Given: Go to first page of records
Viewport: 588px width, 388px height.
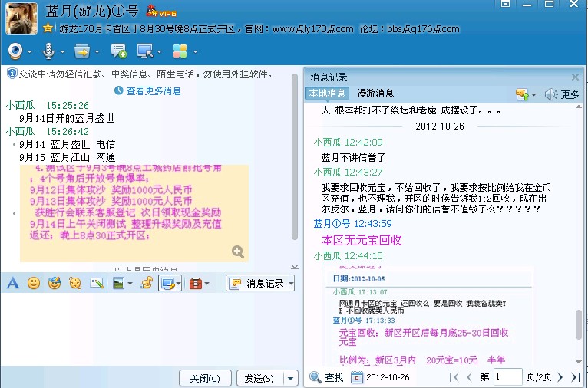Looking at the screenshot, I should (454, 377).
